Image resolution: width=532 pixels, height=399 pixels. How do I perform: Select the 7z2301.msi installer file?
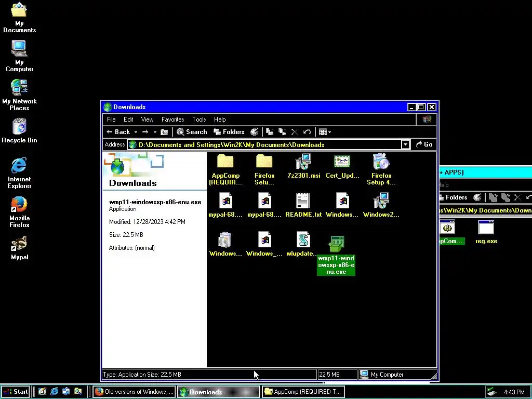click(303, 166)
